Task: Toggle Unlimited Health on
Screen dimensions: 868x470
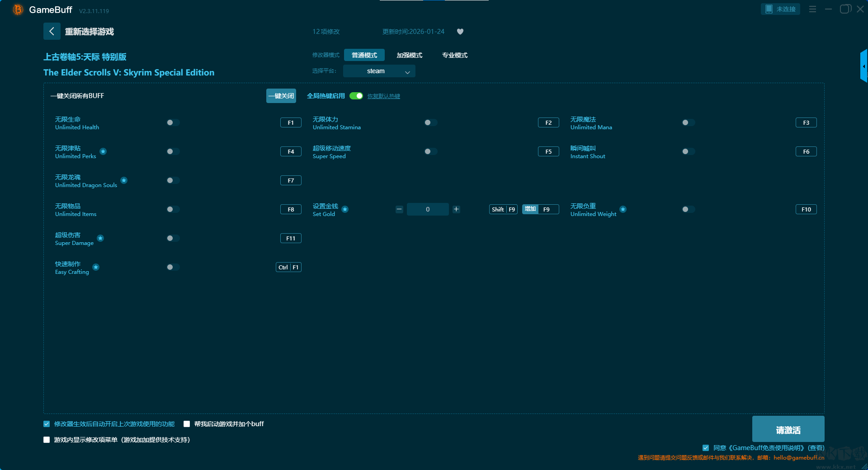Action: 173,122
